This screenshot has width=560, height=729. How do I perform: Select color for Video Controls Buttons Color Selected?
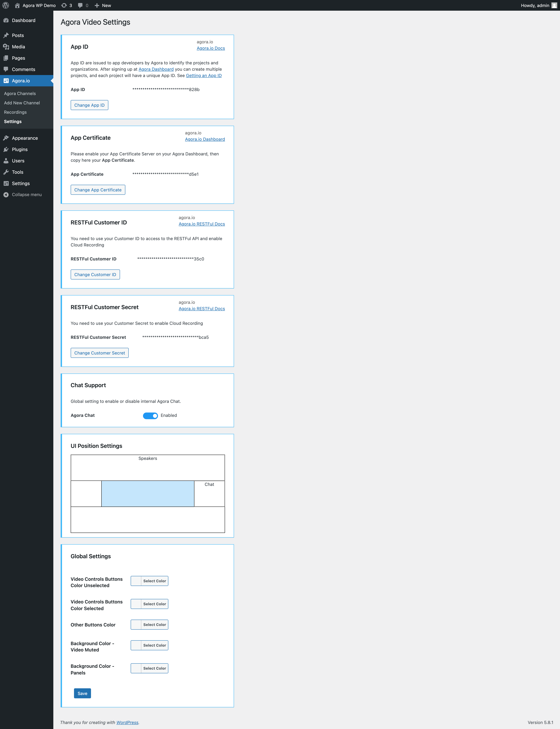[x=149, y=604]
